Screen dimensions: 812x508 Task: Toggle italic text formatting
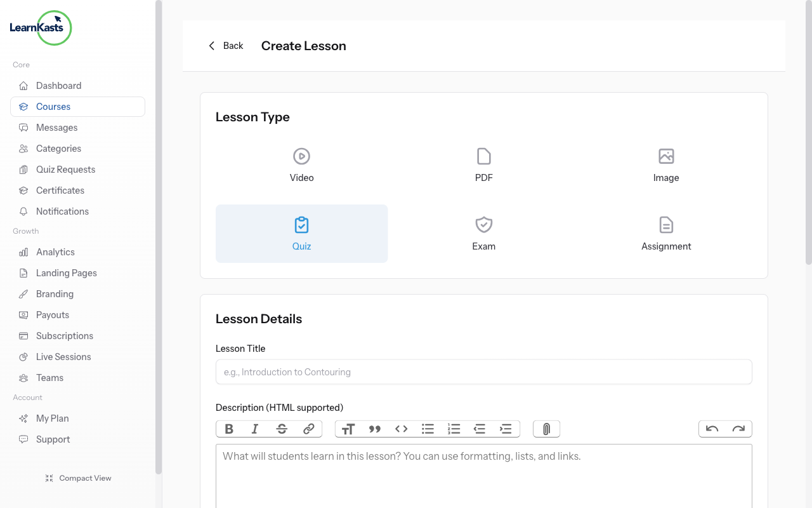coord(255,429)
